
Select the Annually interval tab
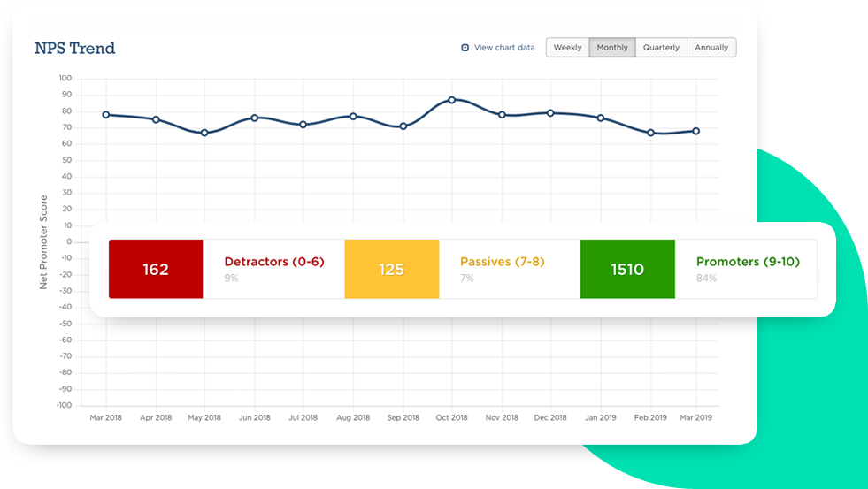point(711,48)
